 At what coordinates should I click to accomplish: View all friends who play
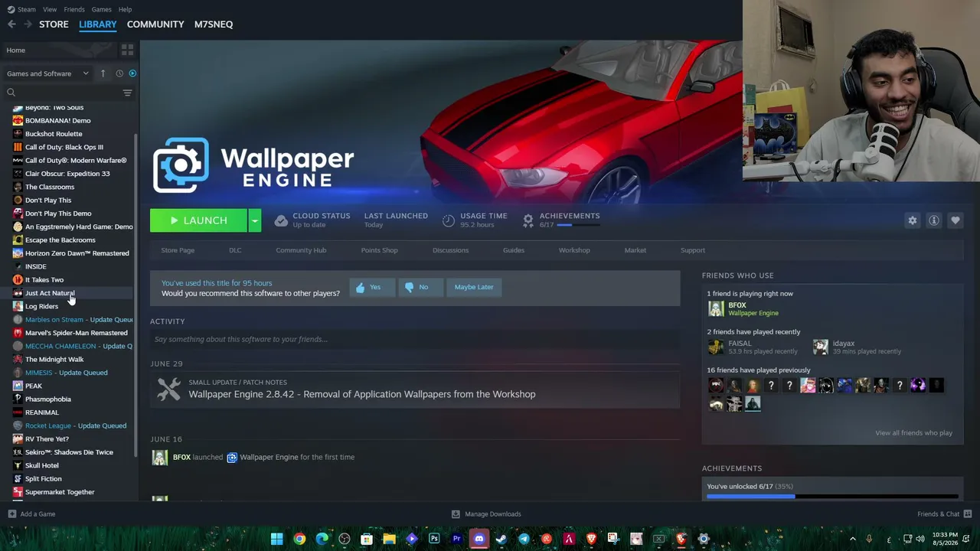pyautogui.click(x=913, y=433)
